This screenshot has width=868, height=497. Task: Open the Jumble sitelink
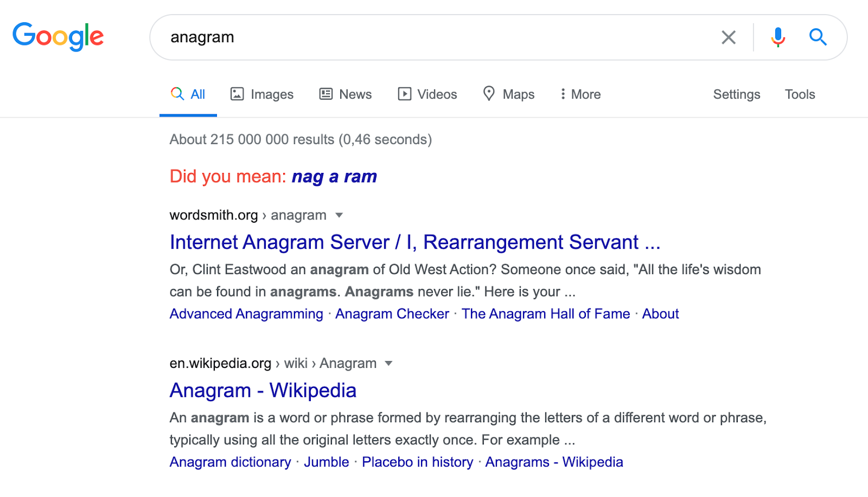click(x=327, y=462)
